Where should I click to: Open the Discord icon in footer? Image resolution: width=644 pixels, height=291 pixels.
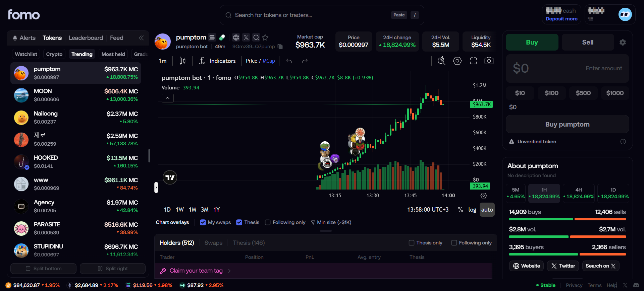click(x=636, y=285)
